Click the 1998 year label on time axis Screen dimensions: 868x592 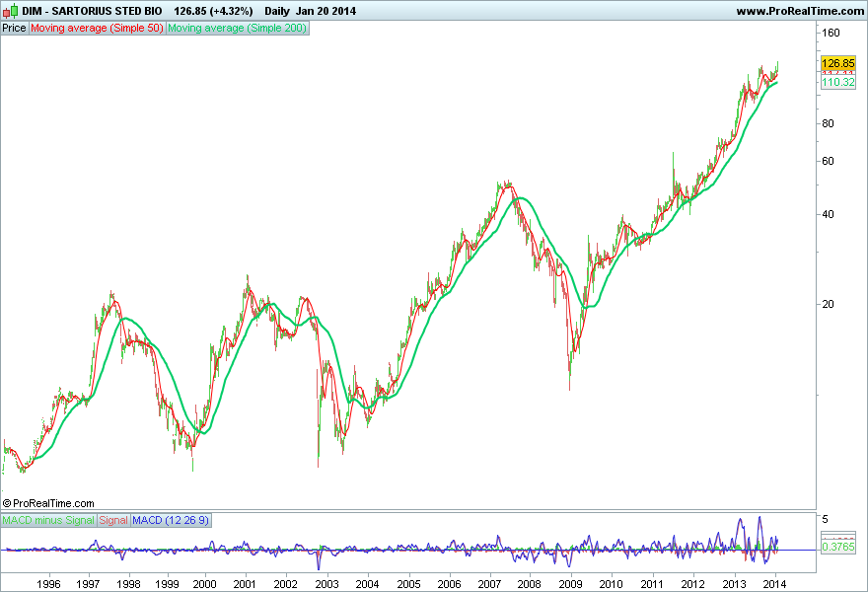click(128, 584)
